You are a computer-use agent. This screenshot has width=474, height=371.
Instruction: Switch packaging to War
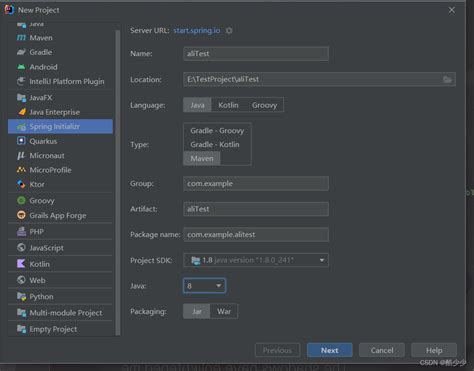[224, 311]
